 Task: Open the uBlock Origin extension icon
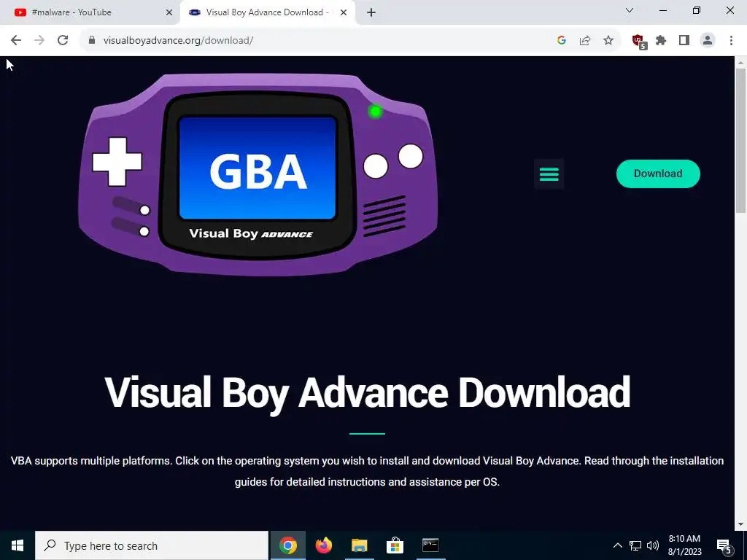[x=639, y=42]
